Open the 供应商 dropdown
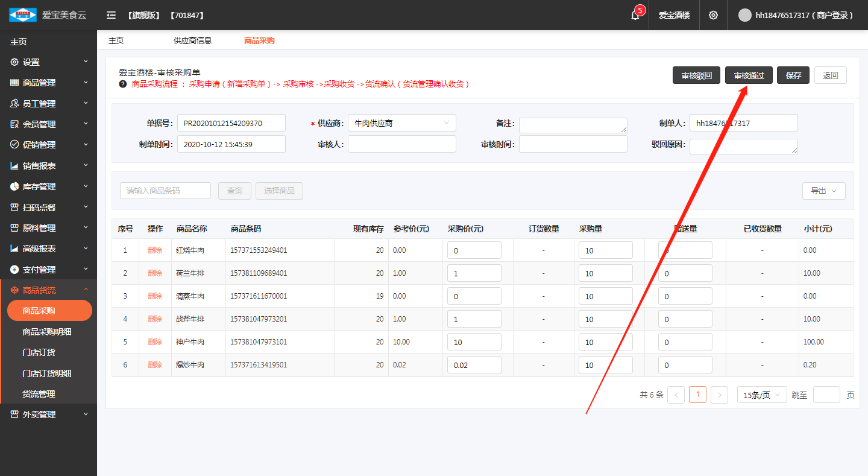The image size is (868, 476). coord(401,123)
